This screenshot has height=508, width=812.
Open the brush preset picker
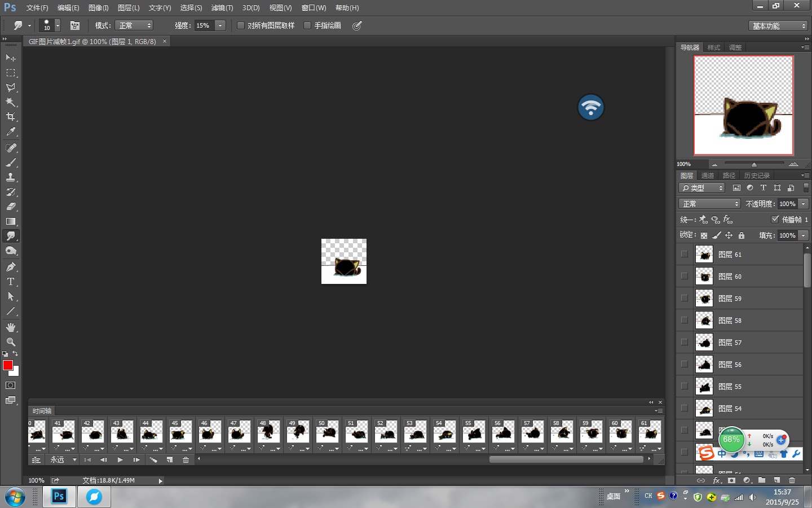(50, 25)
